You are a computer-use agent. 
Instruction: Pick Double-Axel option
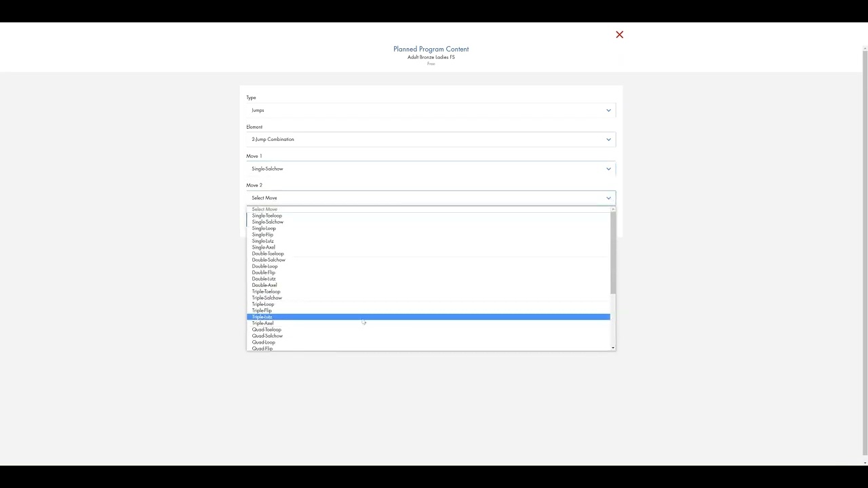[428, 285]
